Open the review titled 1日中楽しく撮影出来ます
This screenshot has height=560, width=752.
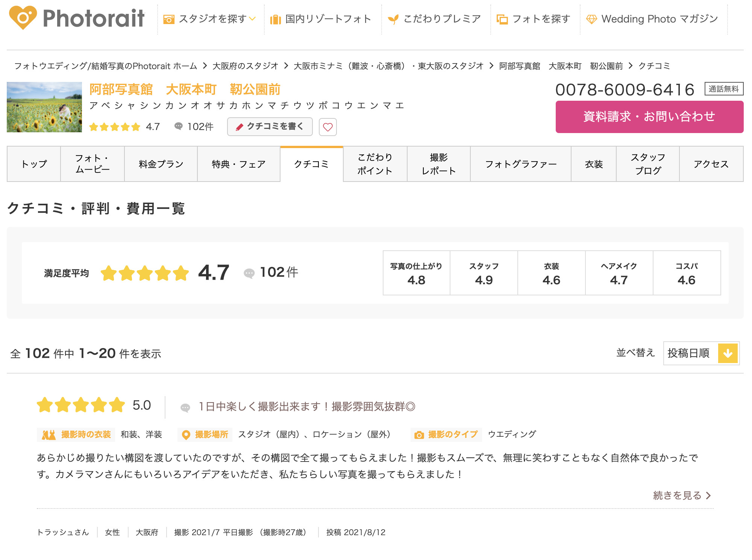[x=307, y=407]
